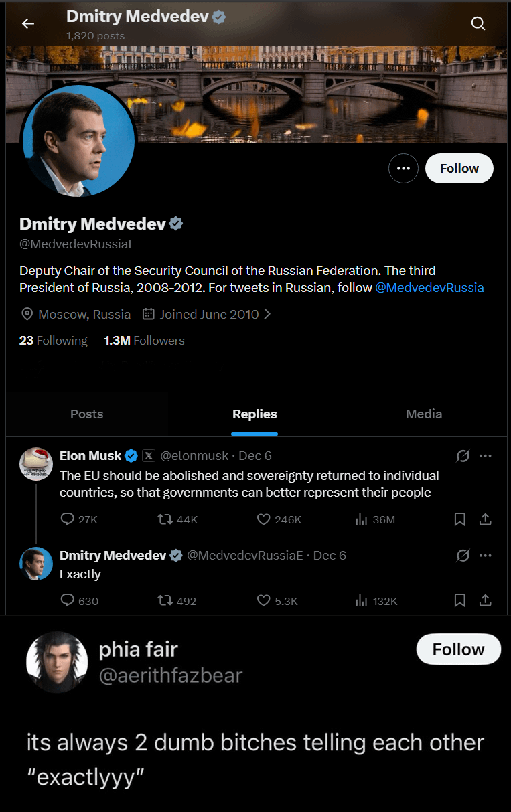This screenshot has height=812, width=511.
Task: Open profile more options menu
Action: [403, 169]
